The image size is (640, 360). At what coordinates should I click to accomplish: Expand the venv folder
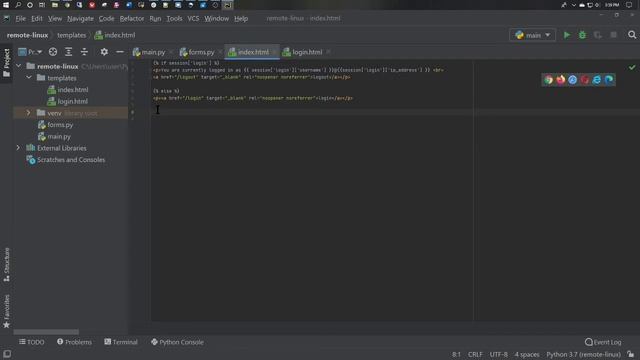click(29, 113)
